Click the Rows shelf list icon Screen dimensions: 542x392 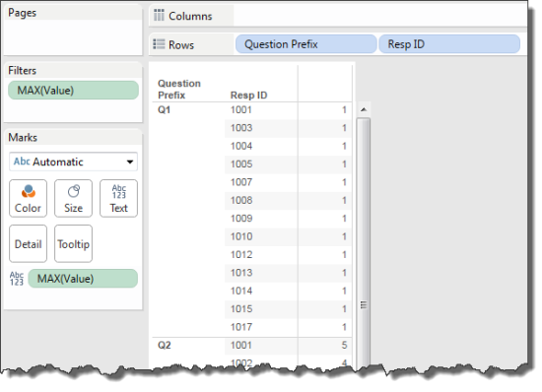159,44
